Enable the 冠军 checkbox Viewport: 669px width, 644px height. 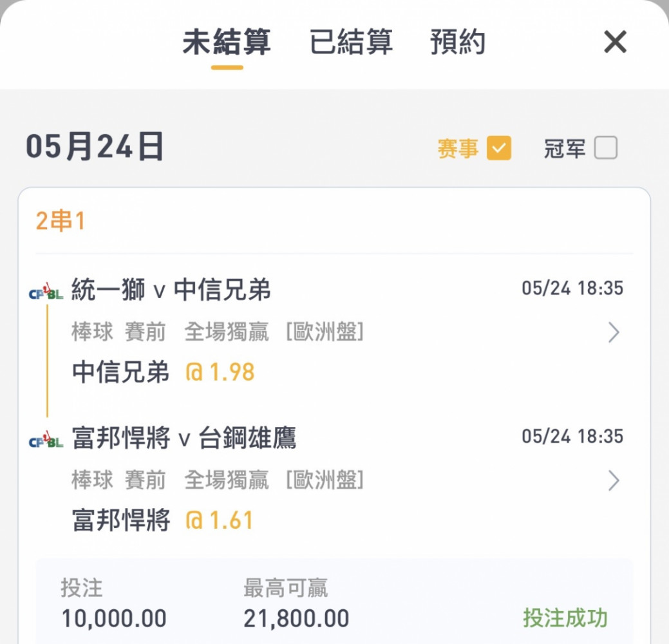[605, 149]
